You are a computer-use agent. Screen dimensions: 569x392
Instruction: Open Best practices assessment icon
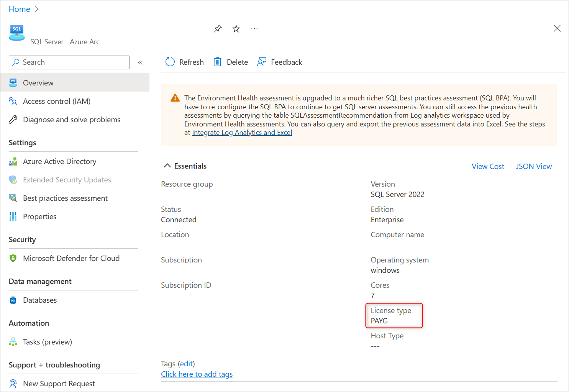[x=13, y=198]
